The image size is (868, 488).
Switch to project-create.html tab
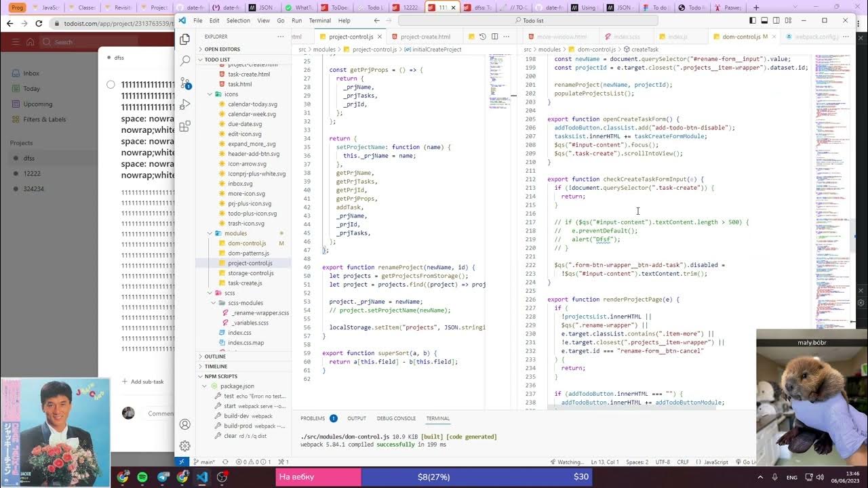pos(425,37)
